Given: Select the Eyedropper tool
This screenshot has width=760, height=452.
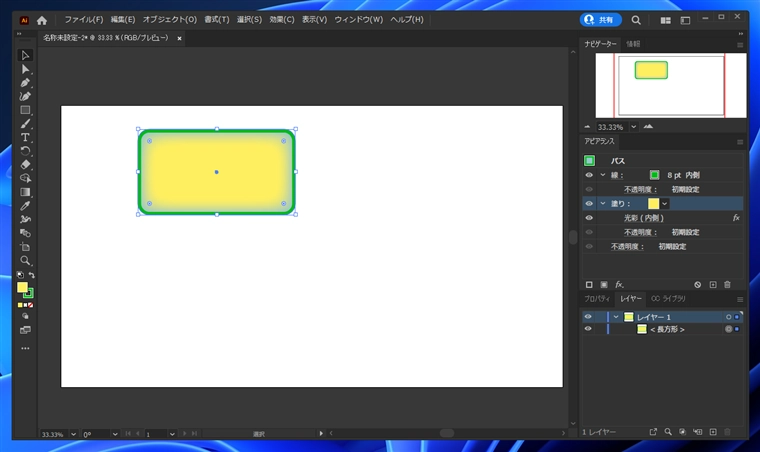Looking at the screenshot, I should click(25, 205).
